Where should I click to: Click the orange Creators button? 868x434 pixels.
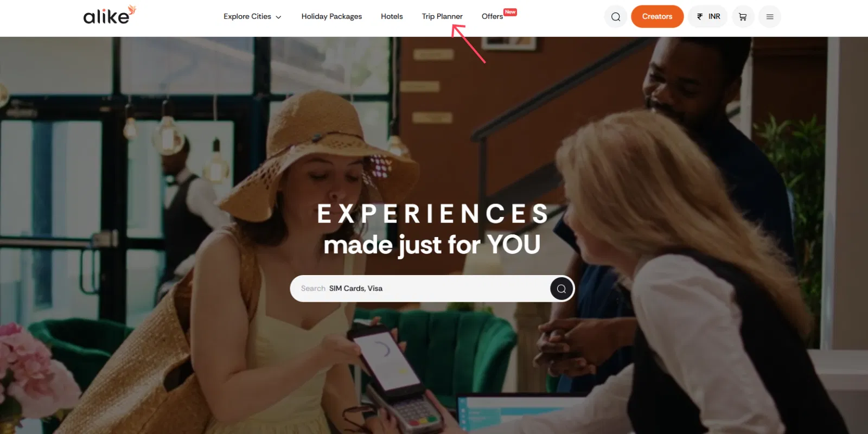click(657, 17)
